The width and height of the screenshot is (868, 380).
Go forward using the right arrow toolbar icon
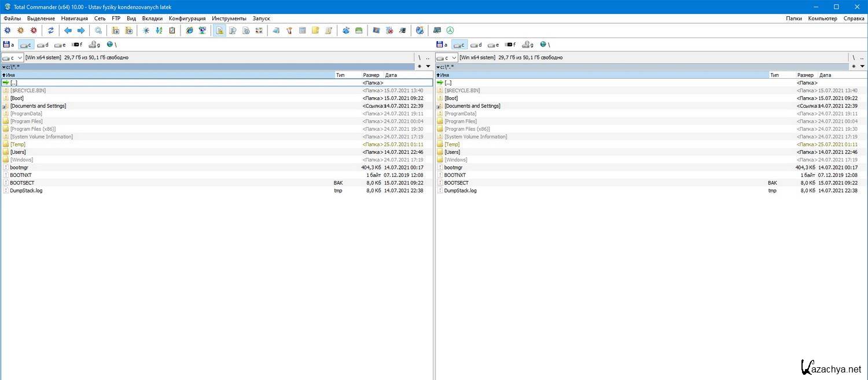(81, 31)
